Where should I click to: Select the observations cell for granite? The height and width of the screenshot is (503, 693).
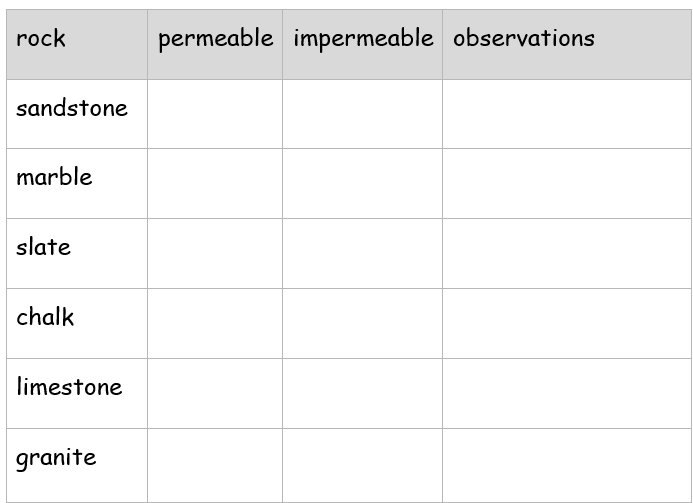[567, 465]
